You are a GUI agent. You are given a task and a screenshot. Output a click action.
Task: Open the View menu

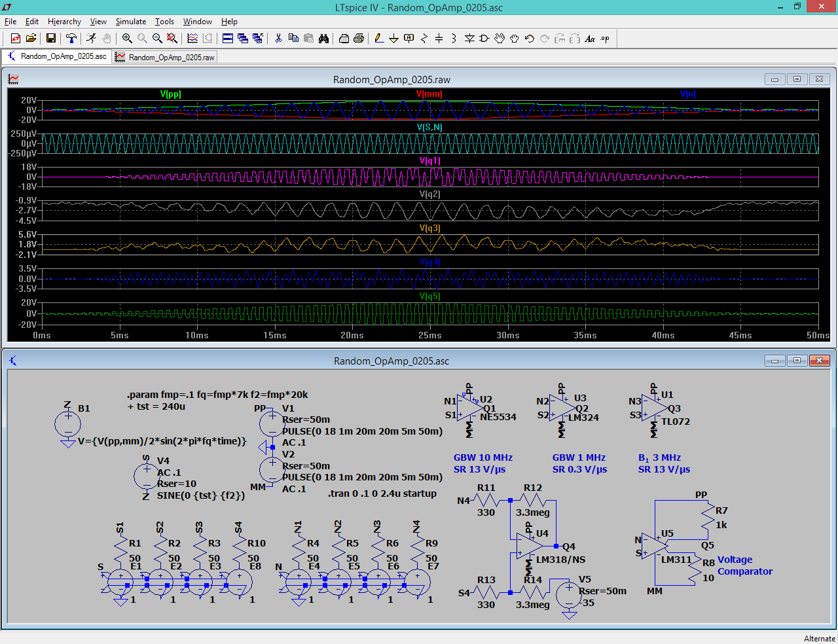[98, 22]
